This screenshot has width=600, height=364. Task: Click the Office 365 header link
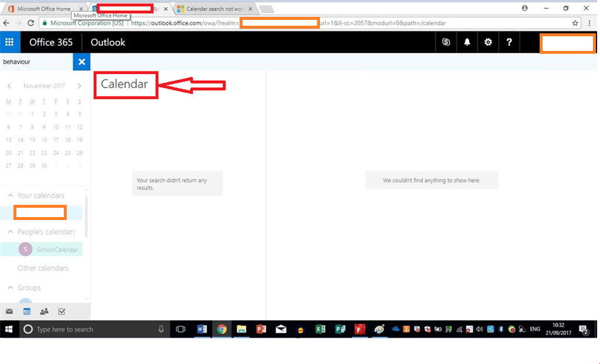tap(51, 42)
